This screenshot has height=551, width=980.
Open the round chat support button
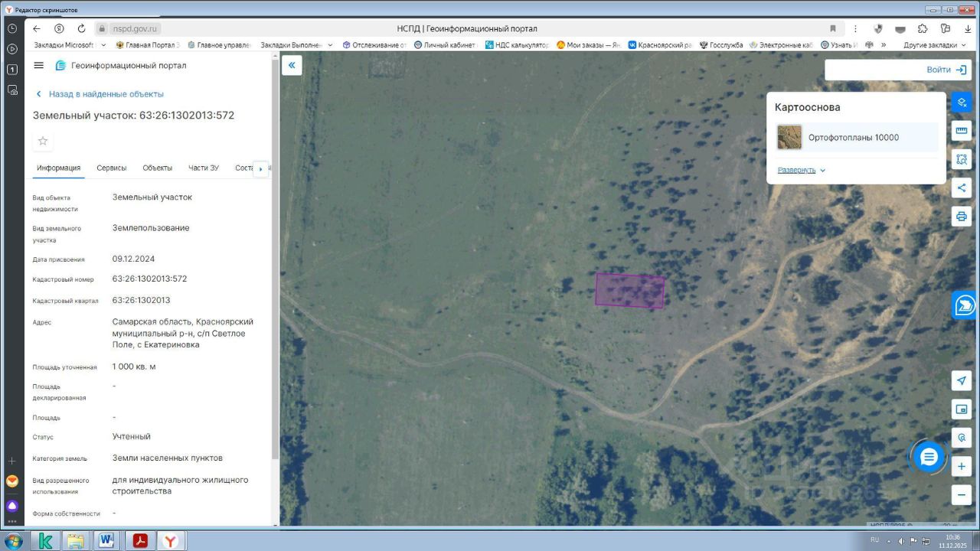coord(929,457)
